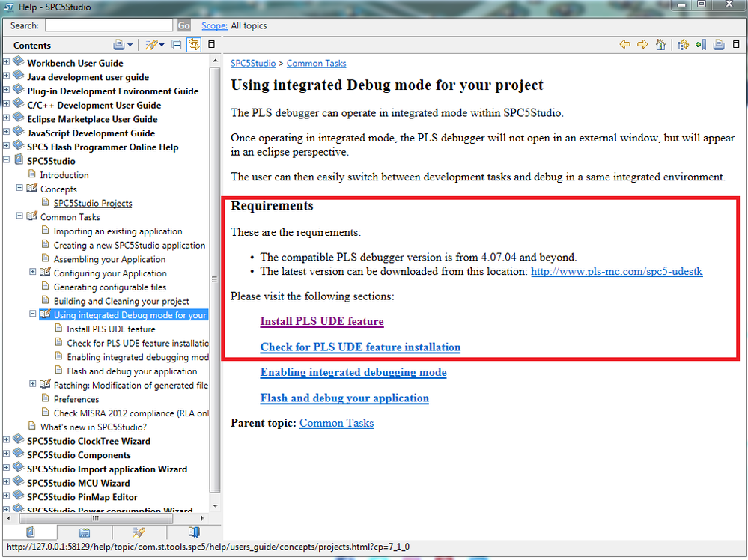Open the Print topics dropdown arrow
748x560 pixels.
point(130,45)
